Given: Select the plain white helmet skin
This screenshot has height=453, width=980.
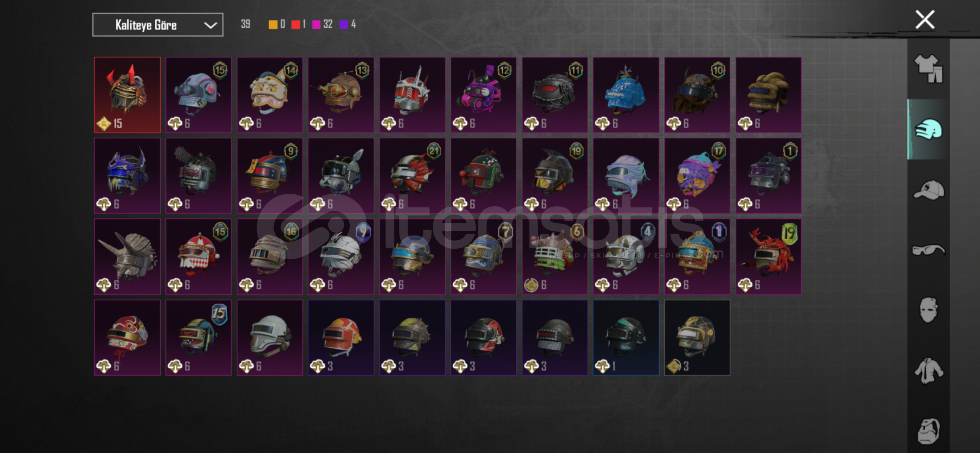Looking at the screenshot, I should point(270,337).
